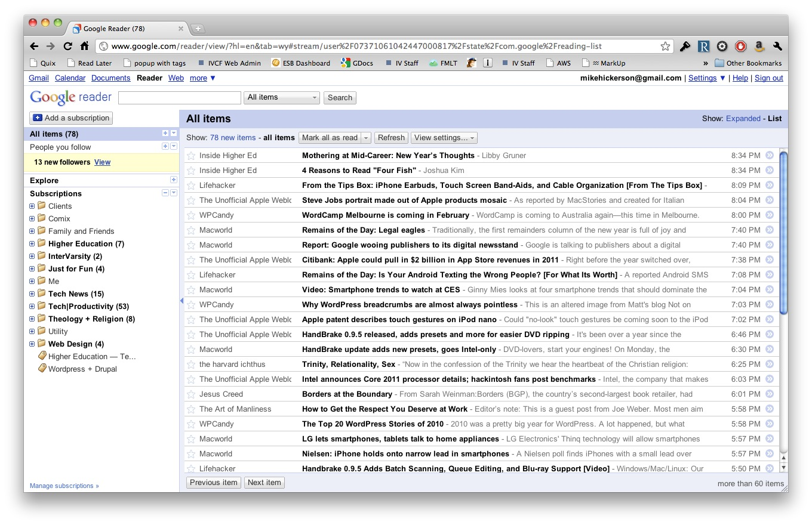Bookmark this page with the star icon
This screenshot has width=812, height=525.
coord(665,46)
